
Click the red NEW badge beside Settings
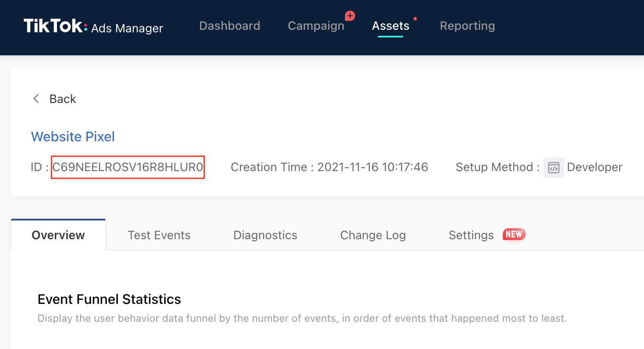point(514,235)
